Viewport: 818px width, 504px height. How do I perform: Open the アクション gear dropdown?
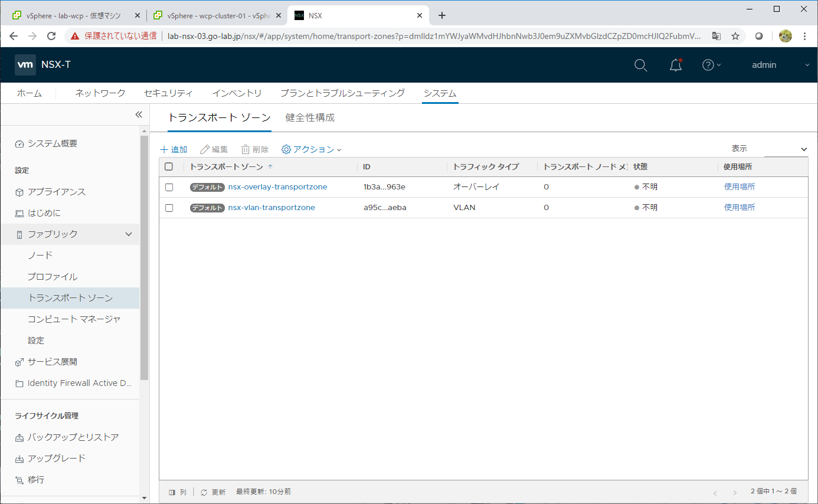(312, 150)
